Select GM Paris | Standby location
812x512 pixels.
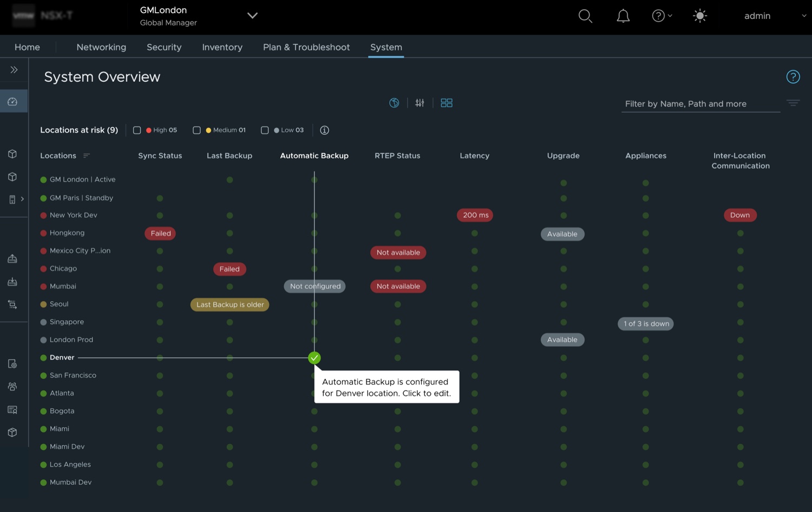[x=81, y=198]
